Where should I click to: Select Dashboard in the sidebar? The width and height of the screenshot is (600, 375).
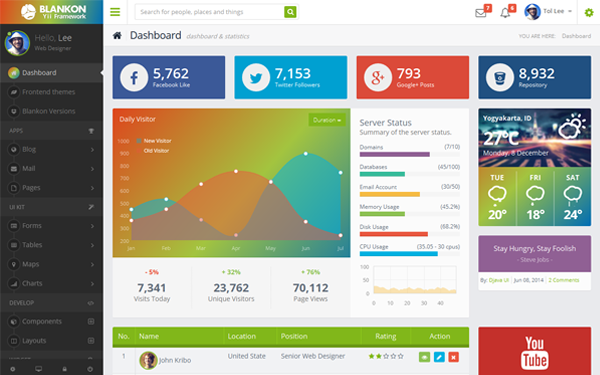tap(51, 73)
